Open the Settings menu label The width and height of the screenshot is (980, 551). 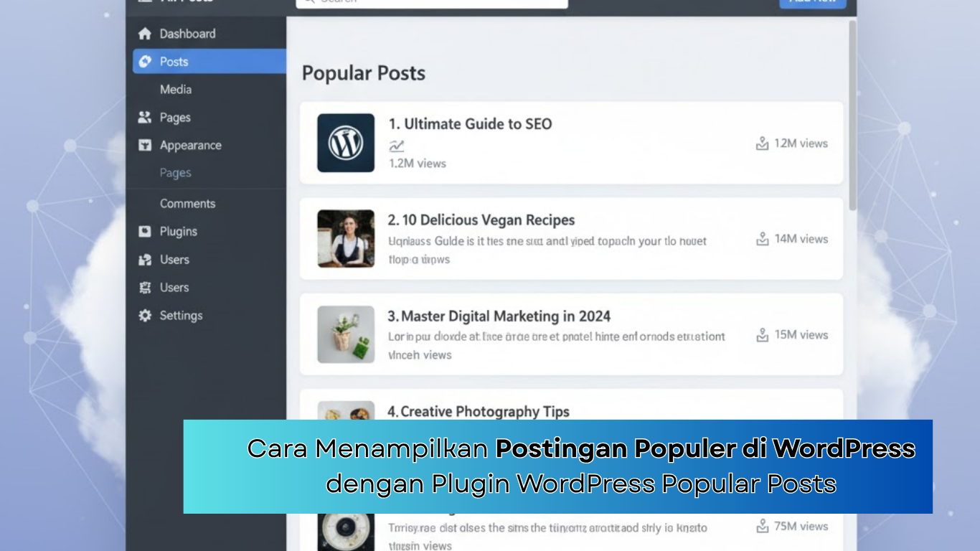pos(181,316)
